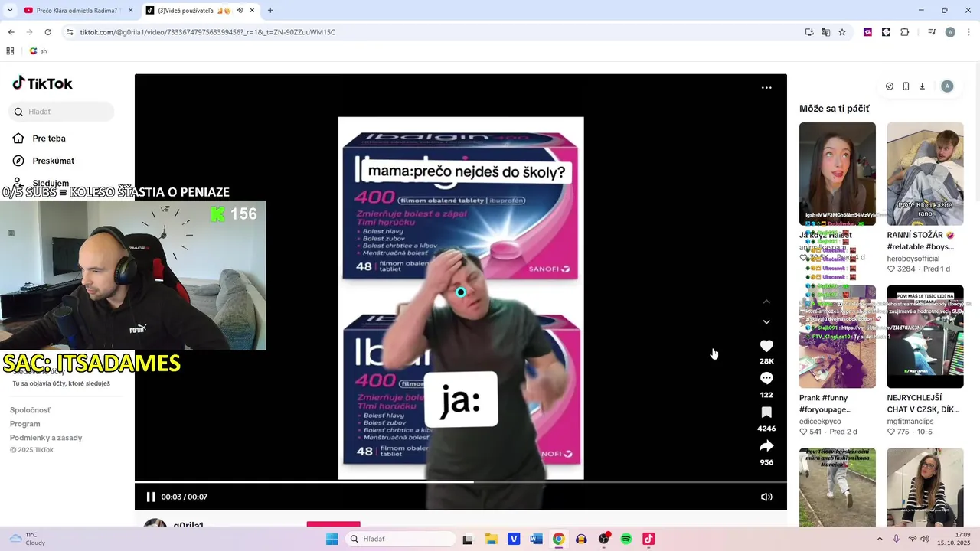Focus the TikTok Hľadať search field
Viewport: 980px width, 551px height.
[x=61, y=112]
